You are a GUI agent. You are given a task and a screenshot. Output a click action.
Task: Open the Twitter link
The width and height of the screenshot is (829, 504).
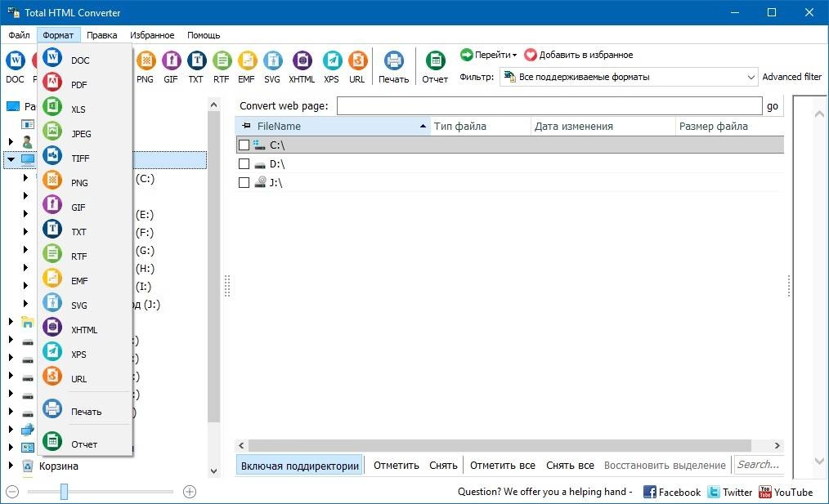(729, 492)
